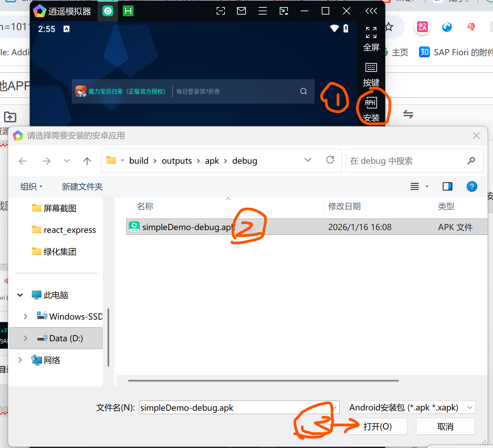Image resolution: width=493 pixels, height=448 pixels.
Task: Click the build breadcrumb segment
Action: pyautogui.click(x=139, y=161)
